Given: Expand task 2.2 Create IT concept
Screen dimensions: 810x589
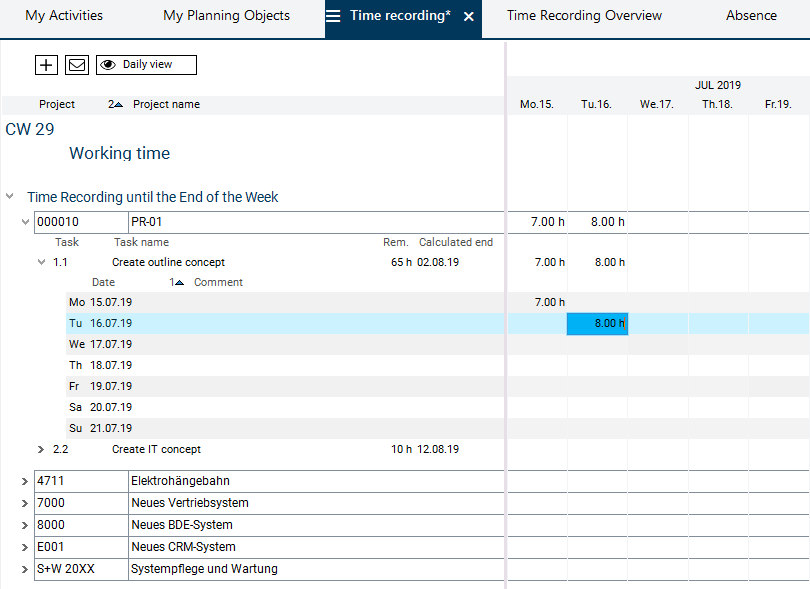Looking at the screenshot, I should [41, 450].
